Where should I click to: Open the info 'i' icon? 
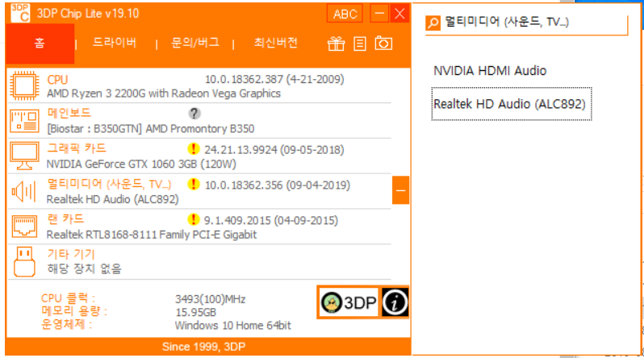(x=395, y=302)
